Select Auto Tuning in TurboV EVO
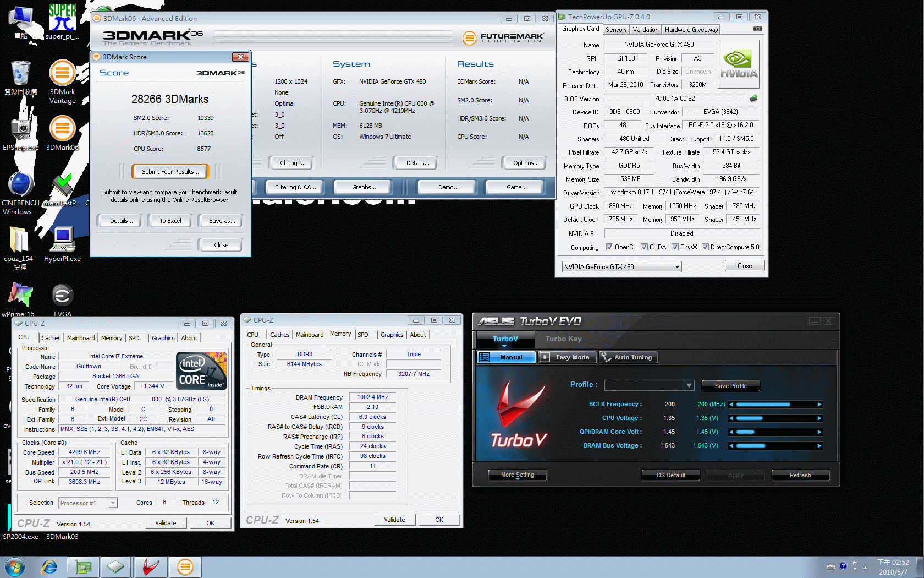Image resolution: width=924 pixels, height=578 pixels. click(628, 357)
